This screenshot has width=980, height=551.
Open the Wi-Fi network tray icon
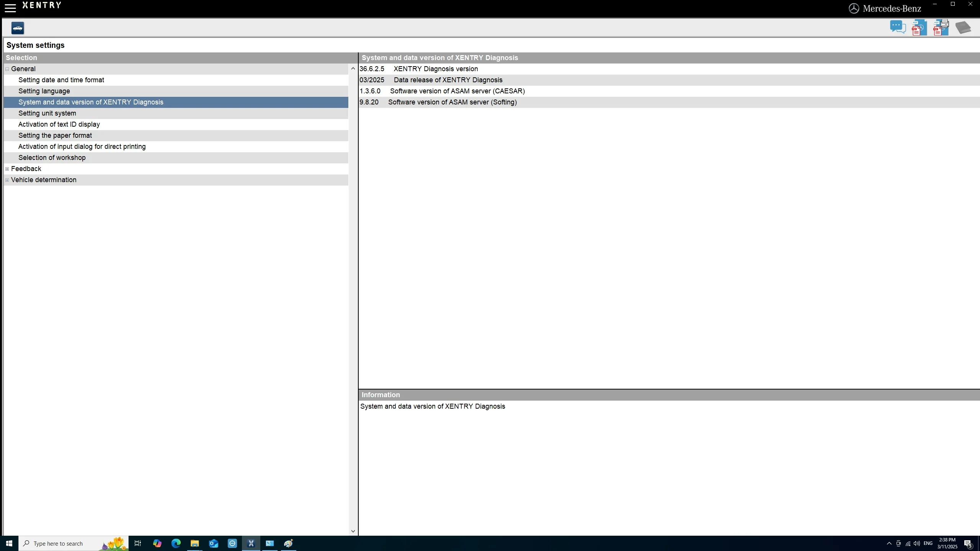(908, 543)
